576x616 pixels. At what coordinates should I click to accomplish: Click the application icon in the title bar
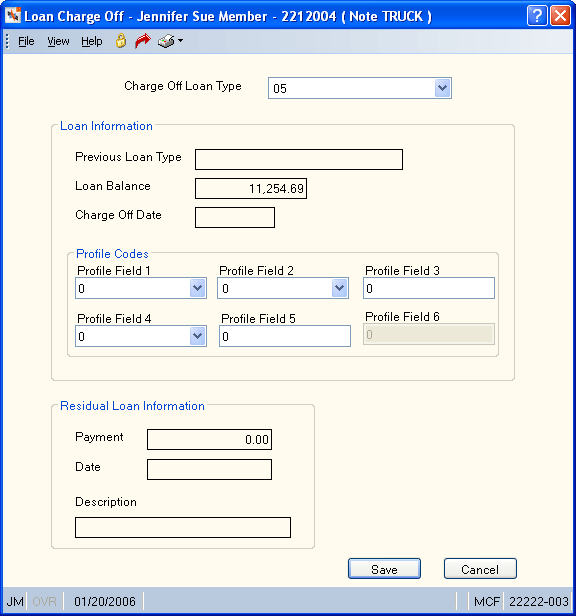pyautogui.click(x=13, y=15)
